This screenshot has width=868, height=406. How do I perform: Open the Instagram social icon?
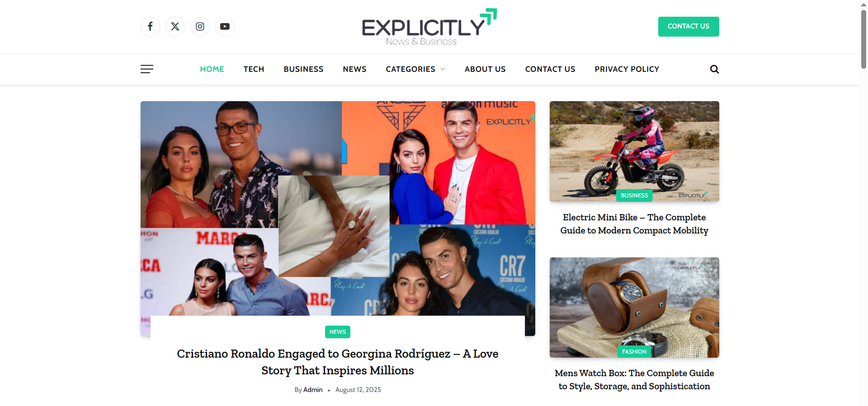[200, 27]
